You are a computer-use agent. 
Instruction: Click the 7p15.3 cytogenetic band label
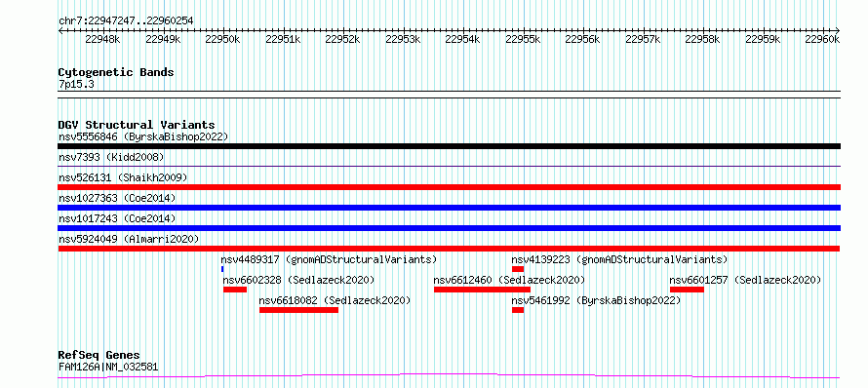pyautogui.click(x=76, y=84)
